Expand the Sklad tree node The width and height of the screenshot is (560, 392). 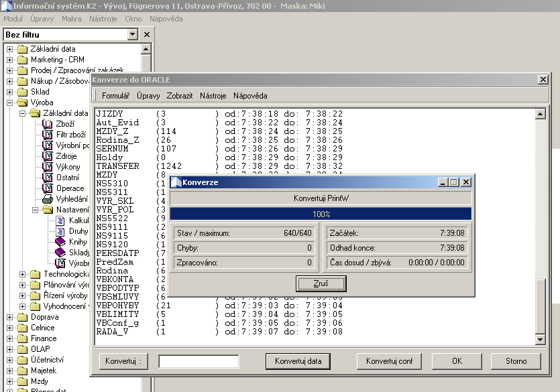click(x=9, y=92)
